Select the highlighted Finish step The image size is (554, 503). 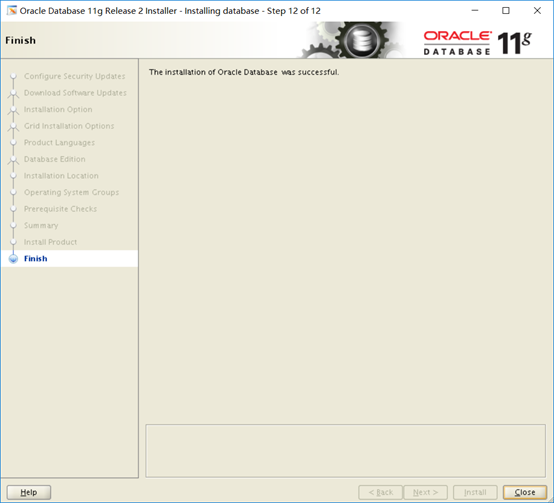tap(70, 259)
